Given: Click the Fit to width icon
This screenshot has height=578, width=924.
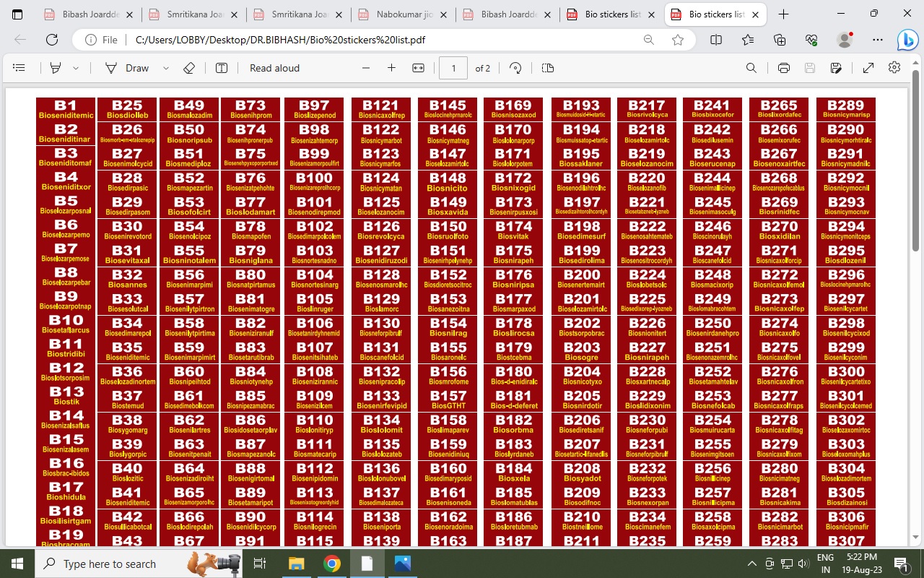Looking at the screenshot, I should (x=418, y=68).
